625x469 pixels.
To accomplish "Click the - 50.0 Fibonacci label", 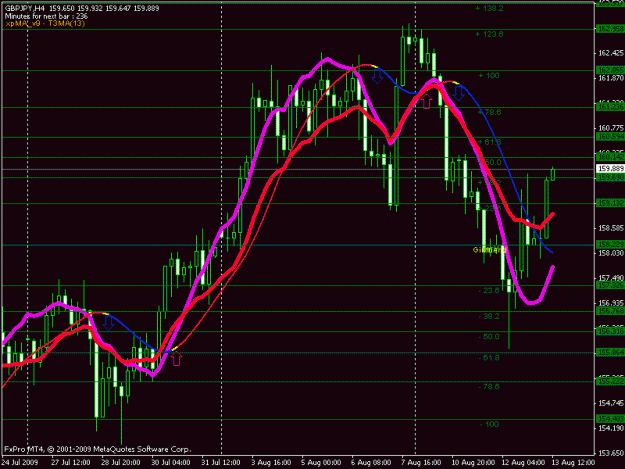I will point(489,337).
